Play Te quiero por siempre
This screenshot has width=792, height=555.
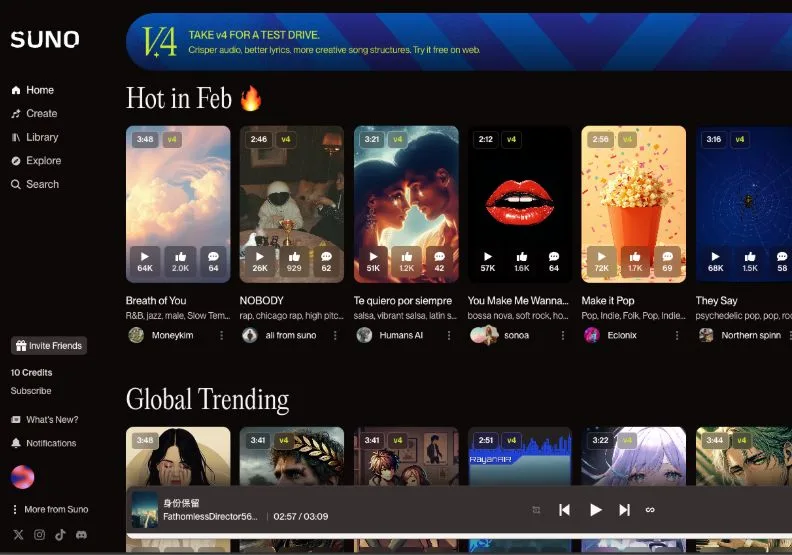(373, 262)
